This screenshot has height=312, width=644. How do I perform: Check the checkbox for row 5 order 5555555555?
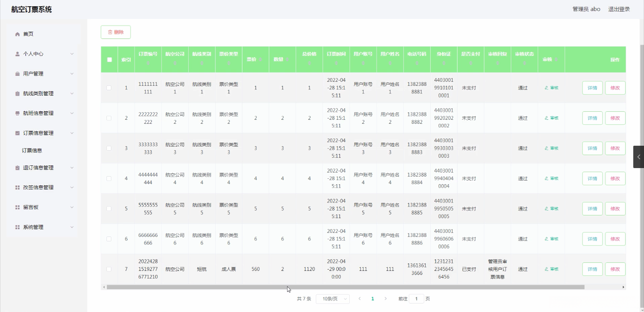pyautogui.click(x=109, y=209)
